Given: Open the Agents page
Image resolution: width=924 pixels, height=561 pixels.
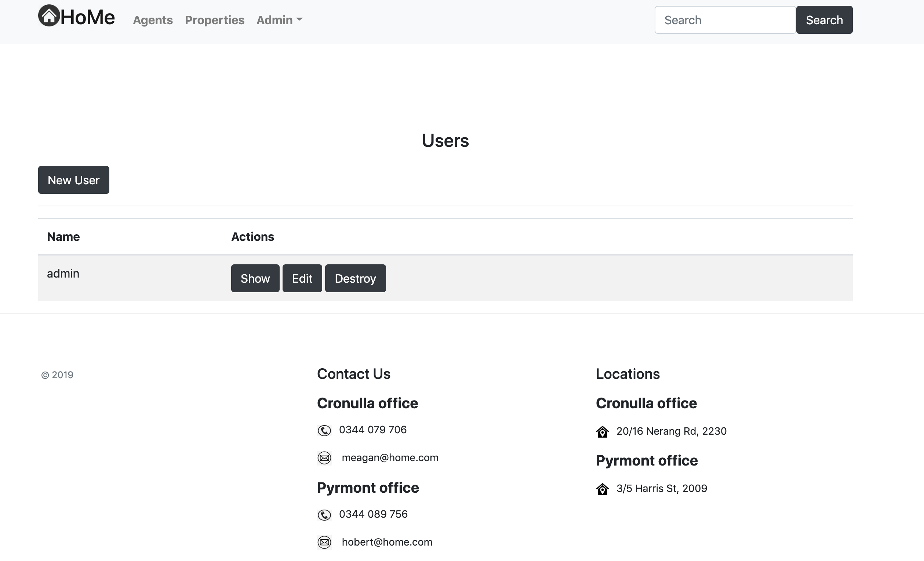Looking at the screenshot, I should (x=152, y=21).
